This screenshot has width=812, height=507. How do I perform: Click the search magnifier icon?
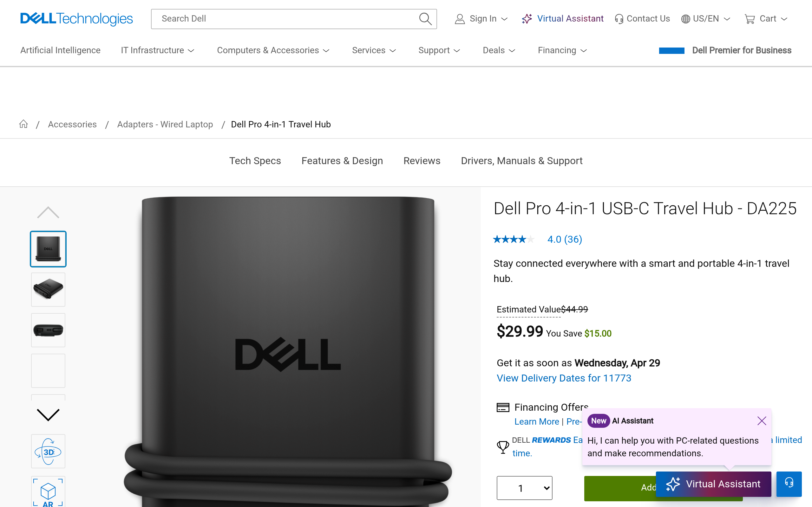click(425, 19)
